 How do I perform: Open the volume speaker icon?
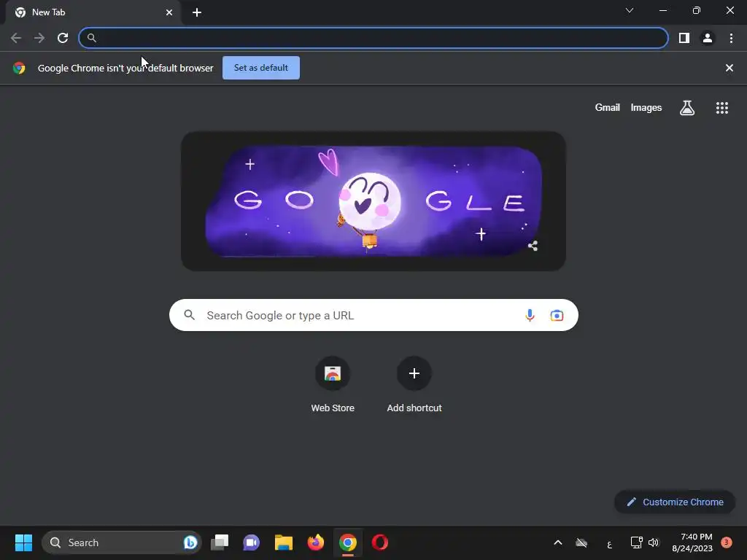pyautogui.click(x=654, y=542)
